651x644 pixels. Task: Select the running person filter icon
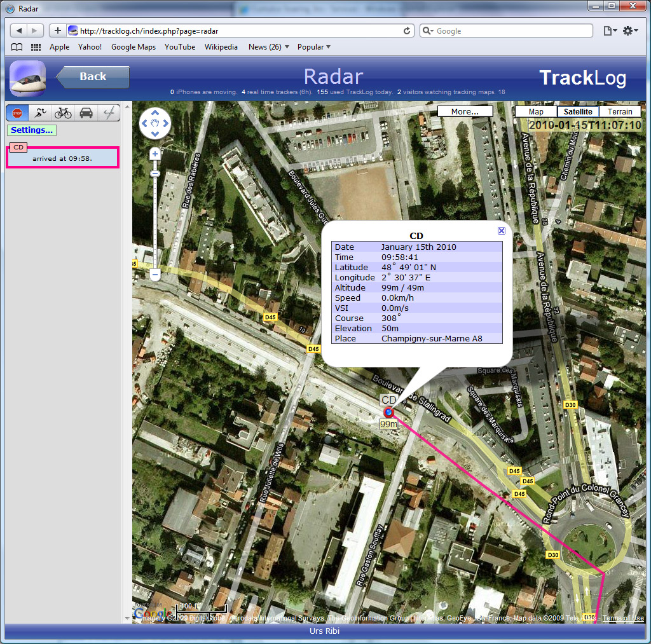click(40, 113)
